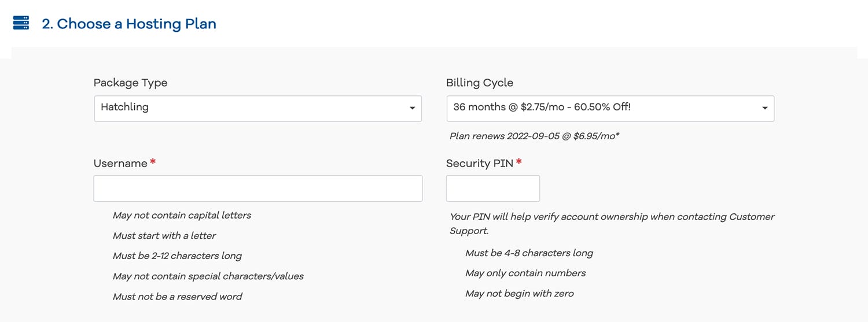Click the Package Type label
This screenshot has height=322, width=868.
(130, 83)
